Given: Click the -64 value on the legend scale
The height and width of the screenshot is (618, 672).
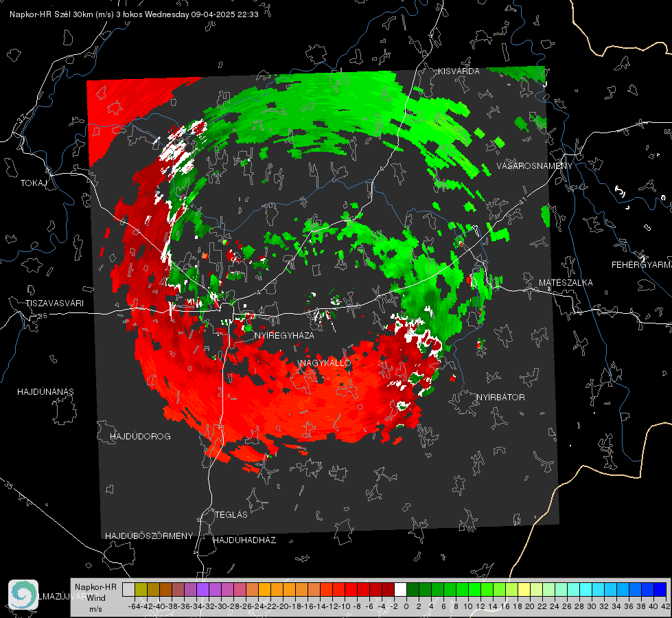Looking at the screenshot, I should (x=134, y=606).
